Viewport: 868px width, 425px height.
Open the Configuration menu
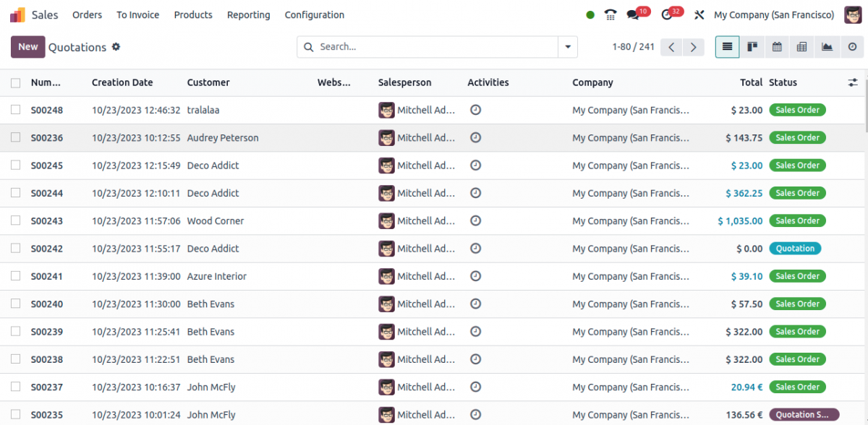pos(315,14)
